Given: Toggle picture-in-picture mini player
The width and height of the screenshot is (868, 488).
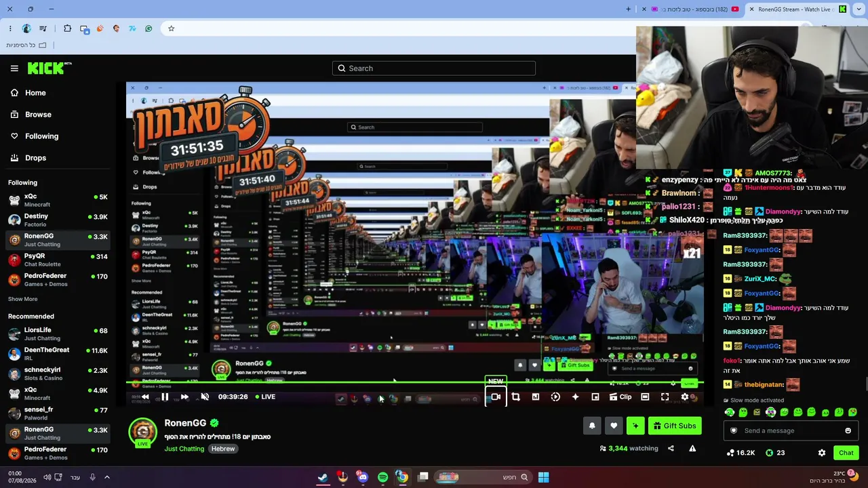Looking at the screenshot, I should click(x=595, y=397).
